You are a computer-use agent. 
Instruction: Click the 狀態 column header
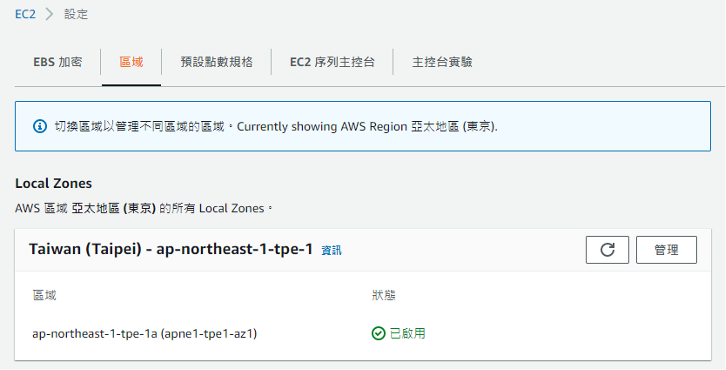tap(383, 295)
